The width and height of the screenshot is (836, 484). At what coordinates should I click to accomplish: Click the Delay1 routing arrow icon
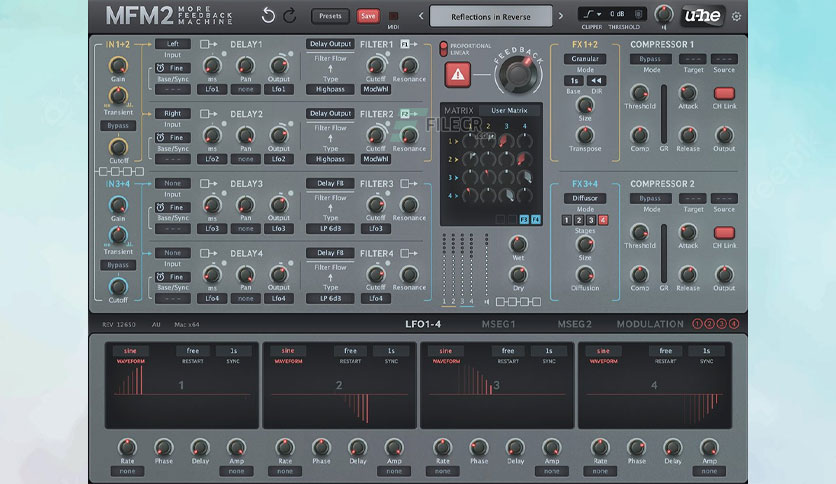[208, 44]
